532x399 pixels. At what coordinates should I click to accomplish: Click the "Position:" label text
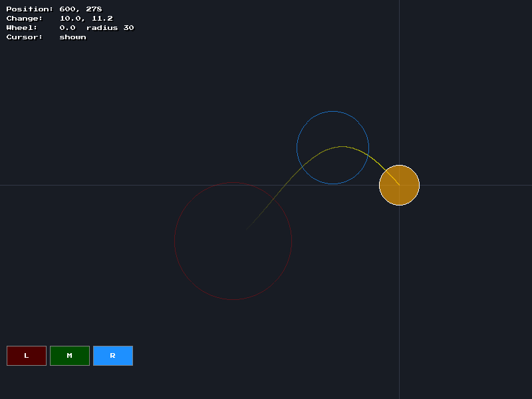pos(29,9)
